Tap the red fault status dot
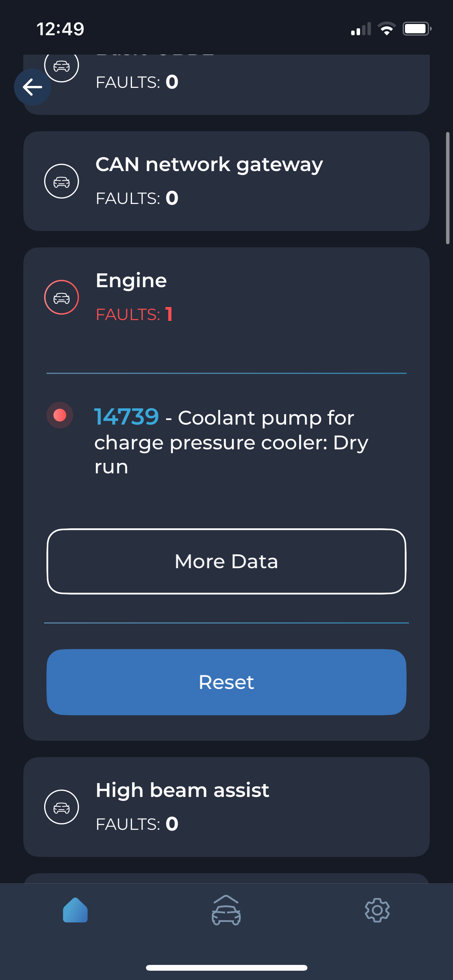The width and height of the screenshot is (453, 980). pyautogui.click(x=60, y=415)
